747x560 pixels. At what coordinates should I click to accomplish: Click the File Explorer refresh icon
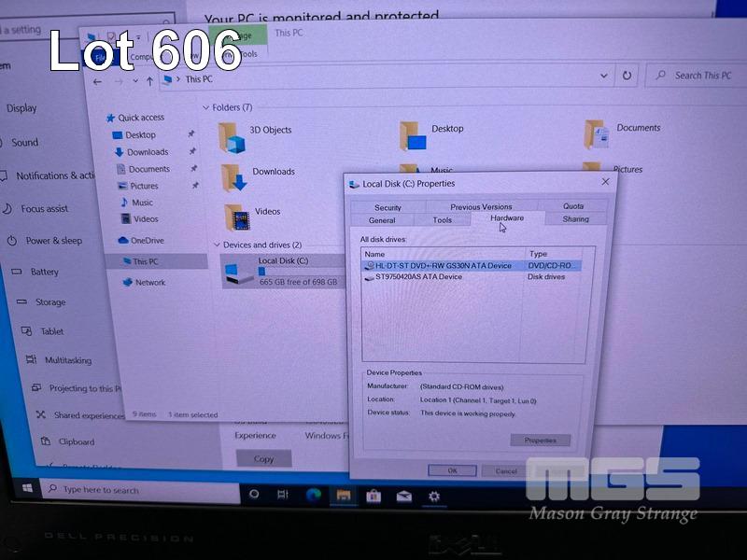click(x=627, y=76)
